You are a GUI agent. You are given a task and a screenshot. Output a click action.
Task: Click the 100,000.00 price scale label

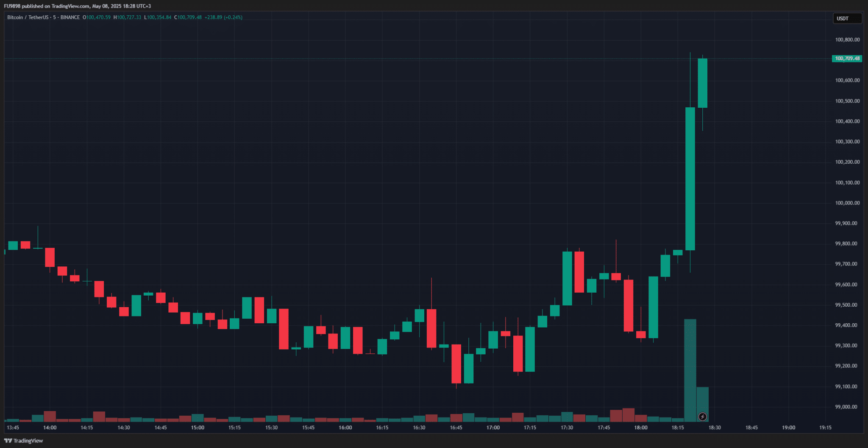[847, 203]
